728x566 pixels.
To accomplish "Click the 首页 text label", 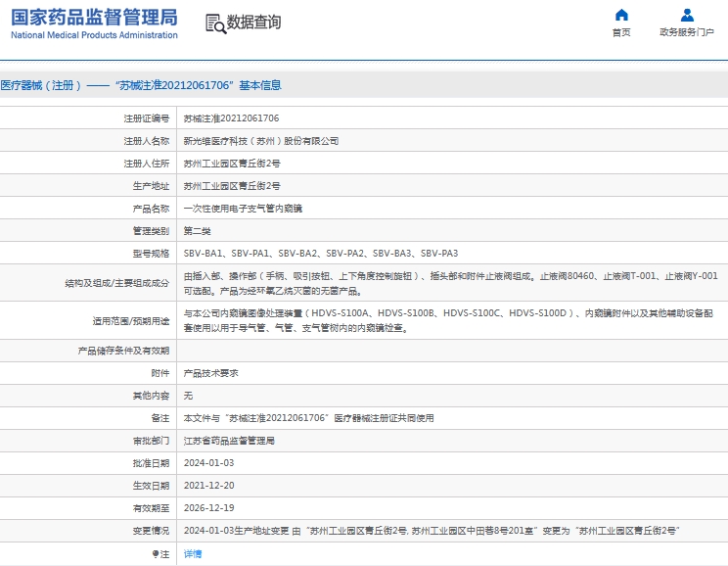I will click(621, 32).
